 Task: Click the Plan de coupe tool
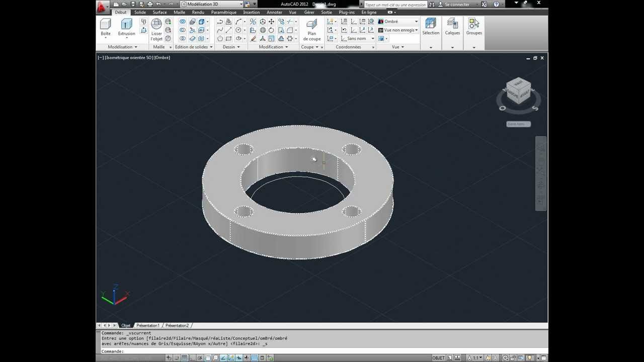point(312,30)
